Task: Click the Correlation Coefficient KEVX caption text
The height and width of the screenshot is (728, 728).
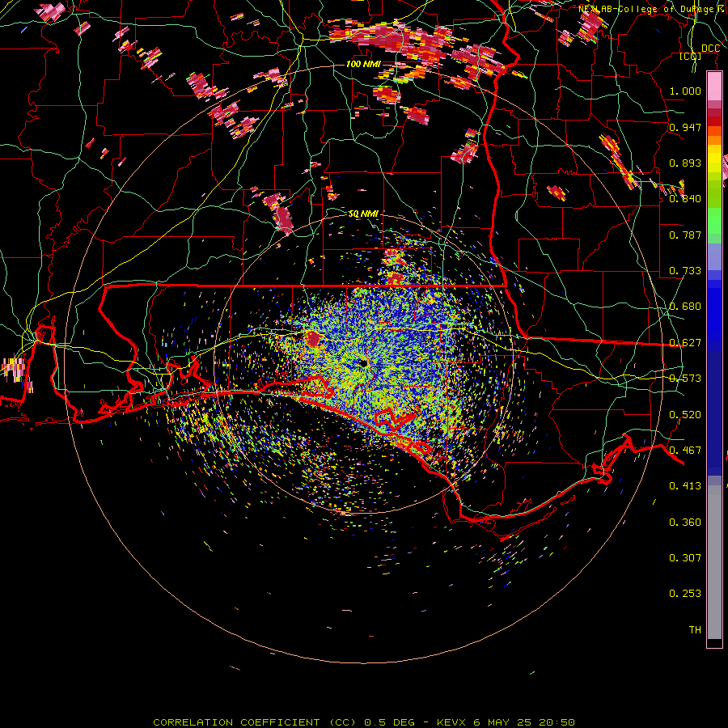Action: (364, 722)
